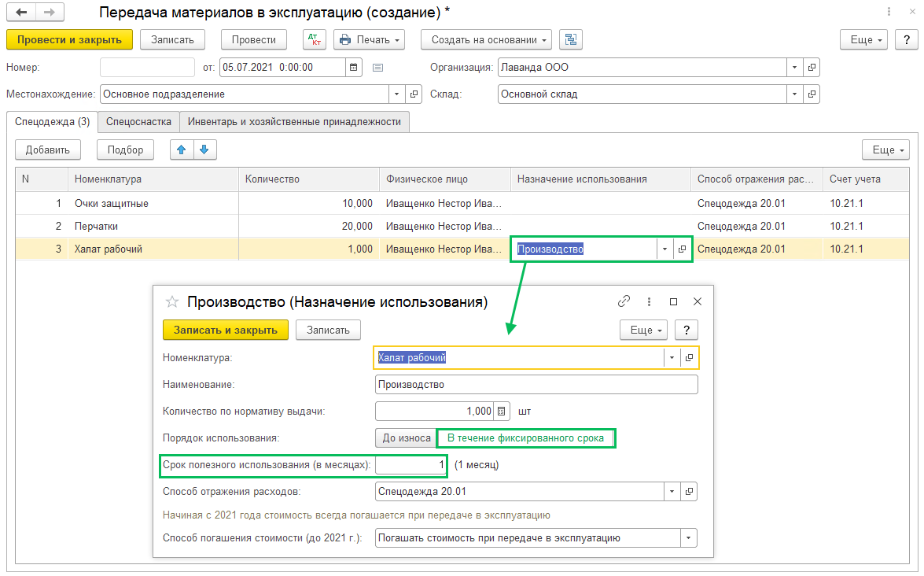The height and width of the screenshot is (576, 924).
Task: Move row up with blue up arrow
Action: pyautogui.click(x=182, y=150)
